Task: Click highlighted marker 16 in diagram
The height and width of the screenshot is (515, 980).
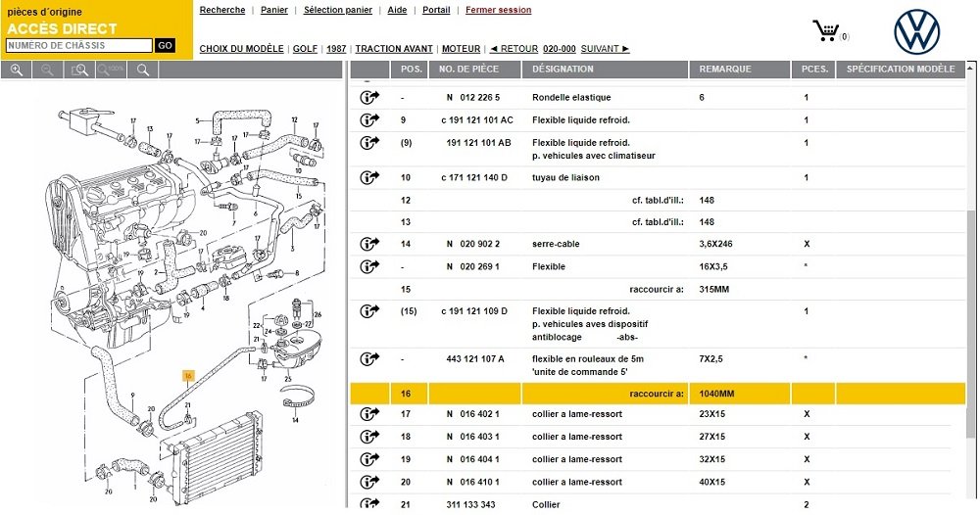Action: tap(187, 376)
